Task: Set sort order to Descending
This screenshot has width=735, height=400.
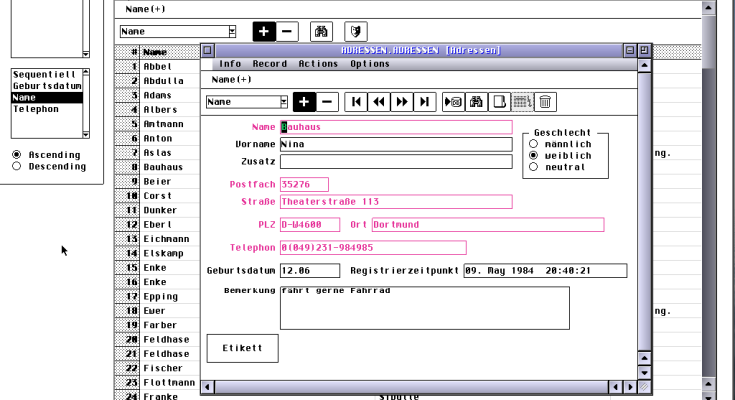Action: [16, 166]
